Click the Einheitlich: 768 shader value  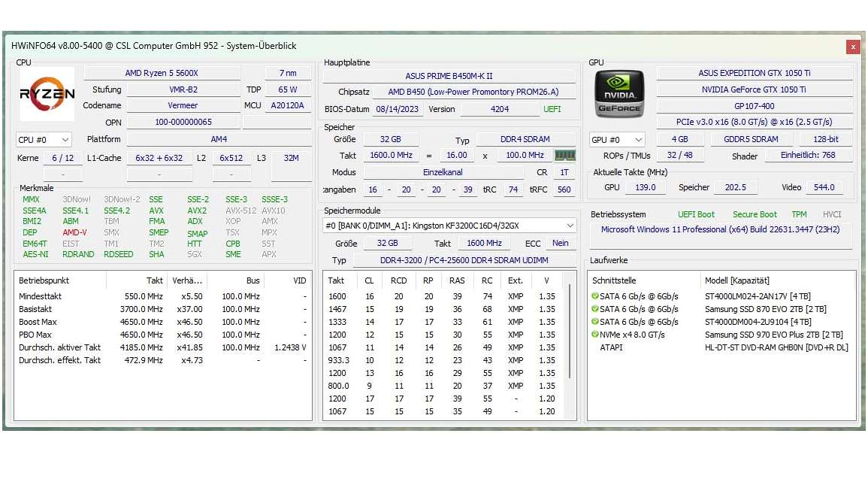[808, 155]
